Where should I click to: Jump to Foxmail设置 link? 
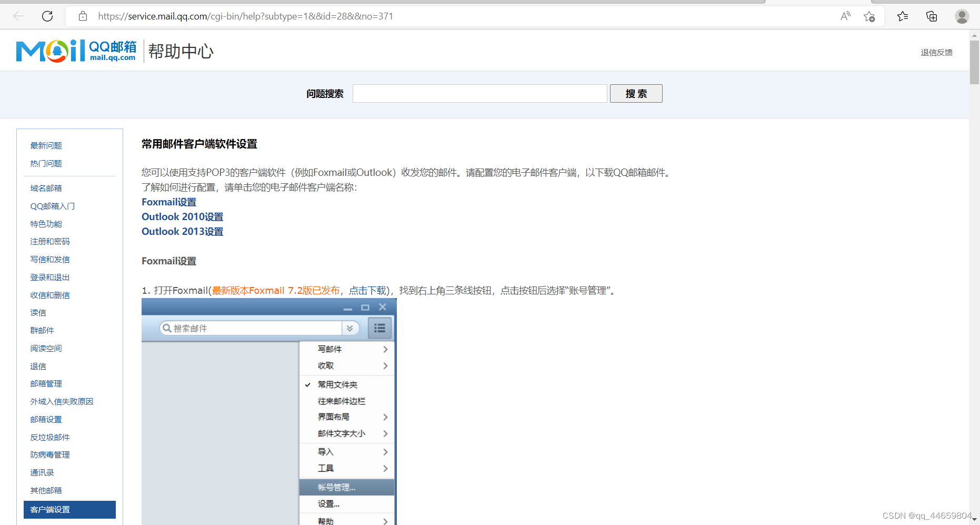click(x=169, y=202)
